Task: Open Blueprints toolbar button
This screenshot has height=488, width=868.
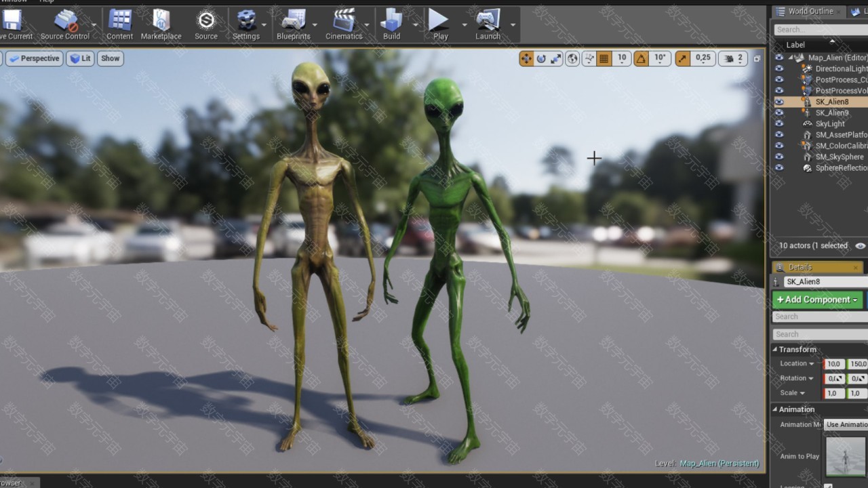Action: (x=294, y=24)
